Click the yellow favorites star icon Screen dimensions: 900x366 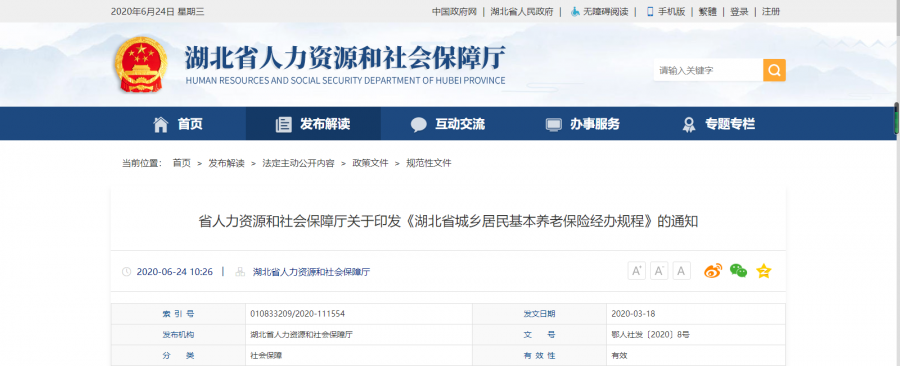click(x=763, y=271)
